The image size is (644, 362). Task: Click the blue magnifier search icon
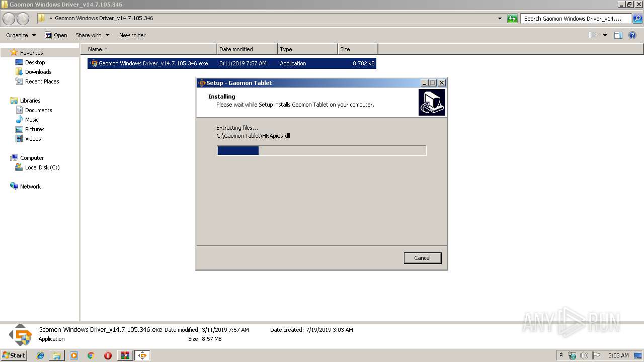(637, 19)
